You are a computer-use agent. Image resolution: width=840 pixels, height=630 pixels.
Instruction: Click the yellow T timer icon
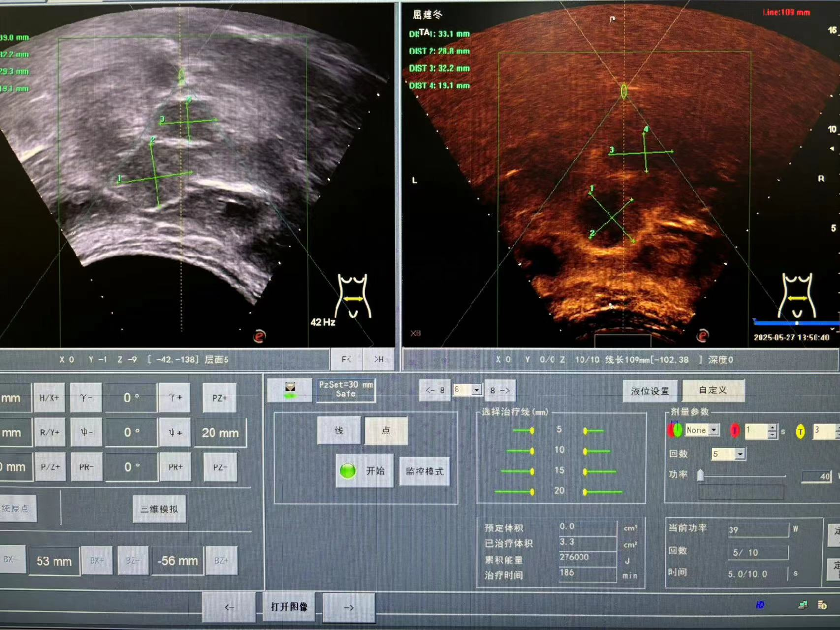(x=800, y=432)
